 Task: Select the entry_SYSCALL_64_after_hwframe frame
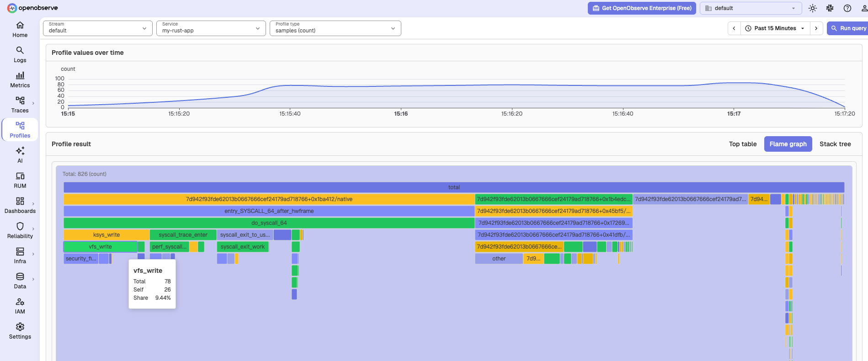click(x=269, y=211)
